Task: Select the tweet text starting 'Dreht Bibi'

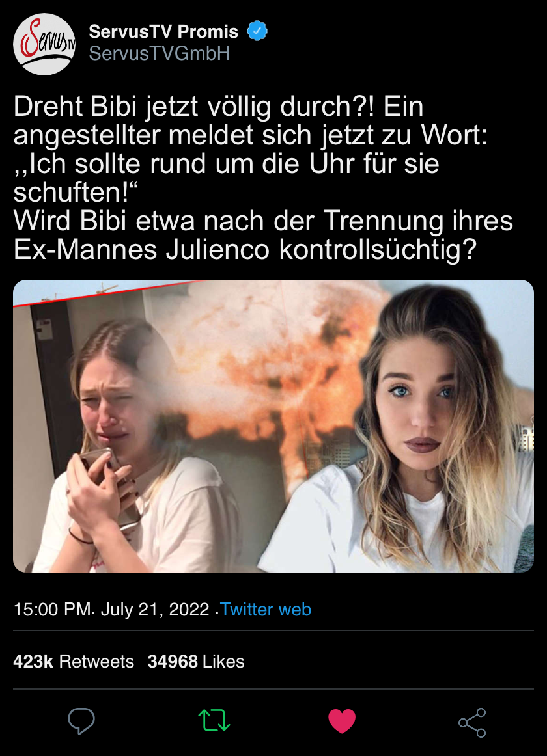Action: [263, 178]
